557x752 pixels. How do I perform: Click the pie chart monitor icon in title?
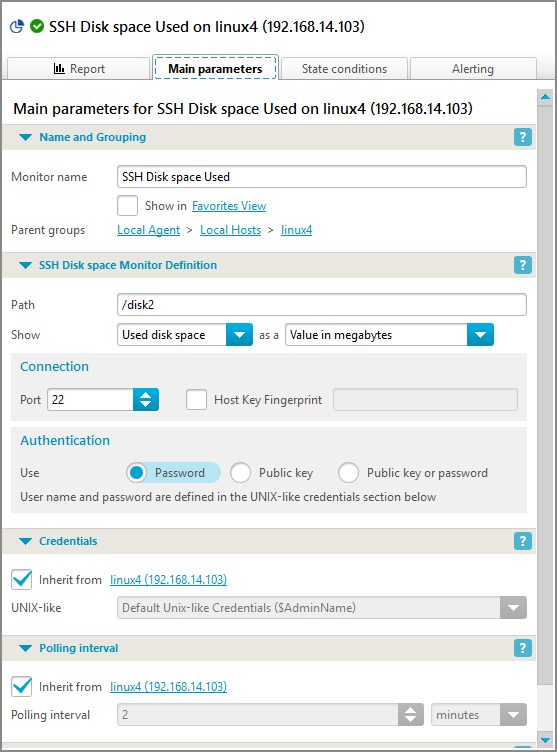[17, 26]
